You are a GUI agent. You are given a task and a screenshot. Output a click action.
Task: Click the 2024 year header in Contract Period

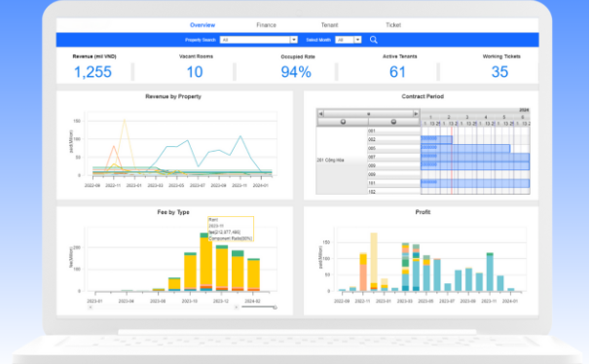524,110
